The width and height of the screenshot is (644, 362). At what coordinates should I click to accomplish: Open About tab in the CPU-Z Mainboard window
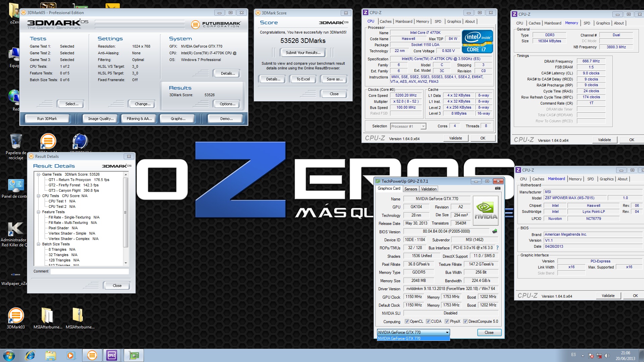coord(623,179)
